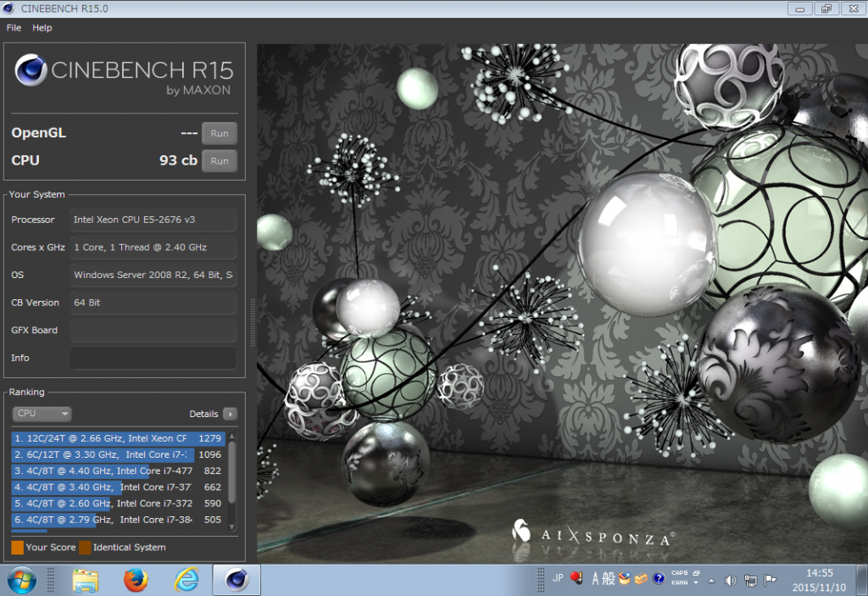This screenshot has width=868, height=596.
Task: Open Windows Explorer from the taskbar
Action: 86,580
